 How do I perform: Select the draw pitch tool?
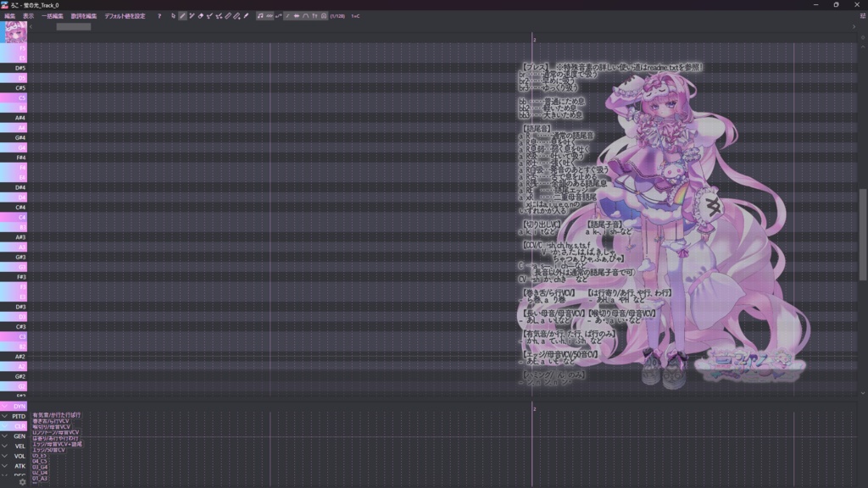pos(210,16)
